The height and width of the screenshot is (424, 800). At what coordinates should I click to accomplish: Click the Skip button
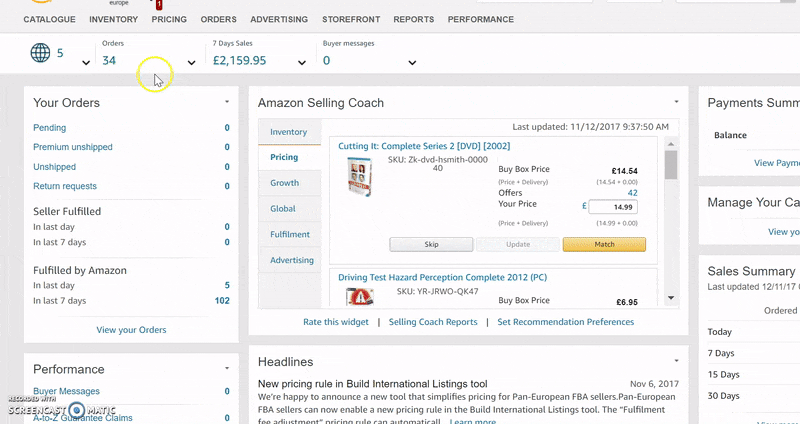tap(431, 244)
